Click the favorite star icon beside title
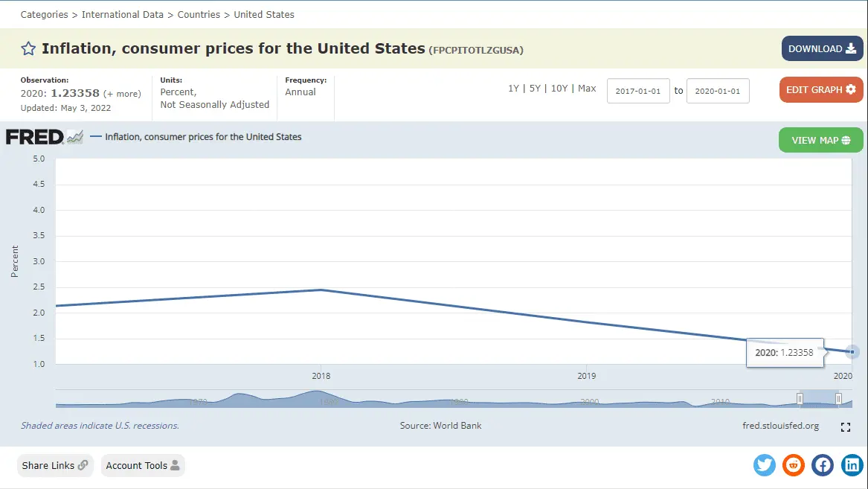The height and width of the screenshot is (489, 868). point(28,49)
